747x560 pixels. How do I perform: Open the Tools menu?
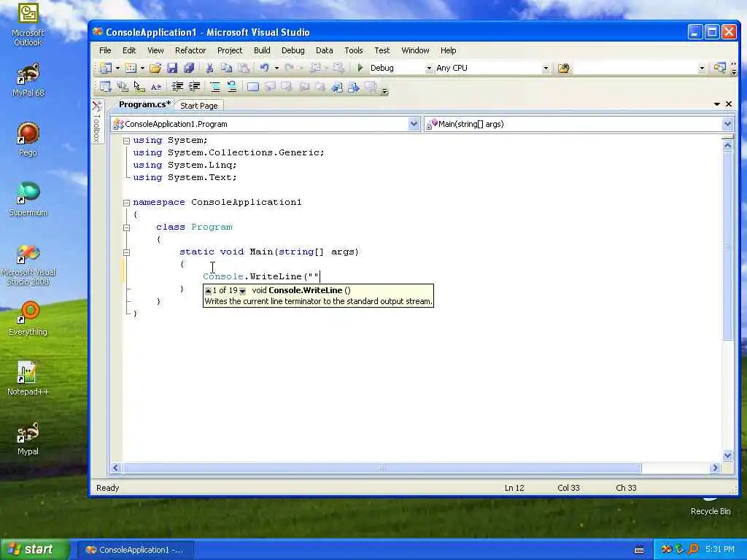pyautogui.click(x=354, y=50)
